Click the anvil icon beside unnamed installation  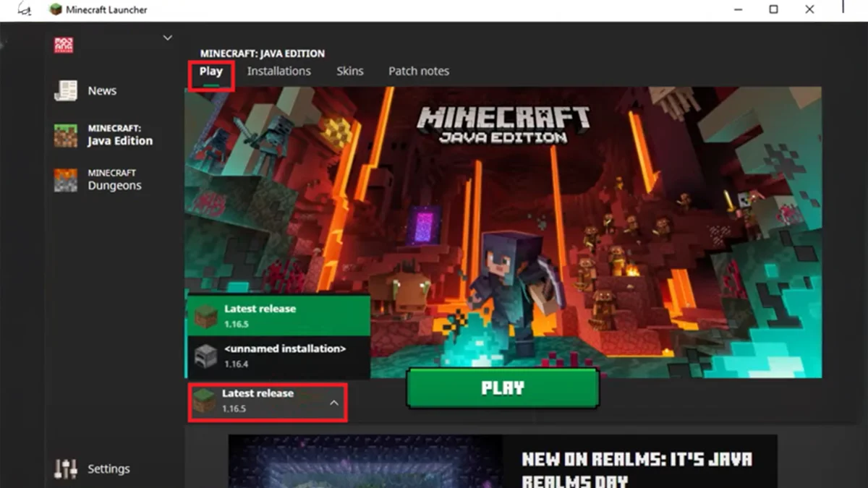[x=206, y=355]
